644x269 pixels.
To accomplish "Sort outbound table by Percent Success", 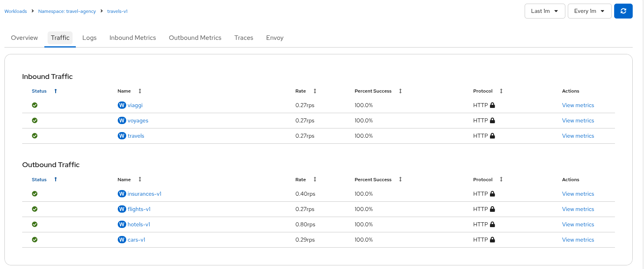I will tap(400, 180).
